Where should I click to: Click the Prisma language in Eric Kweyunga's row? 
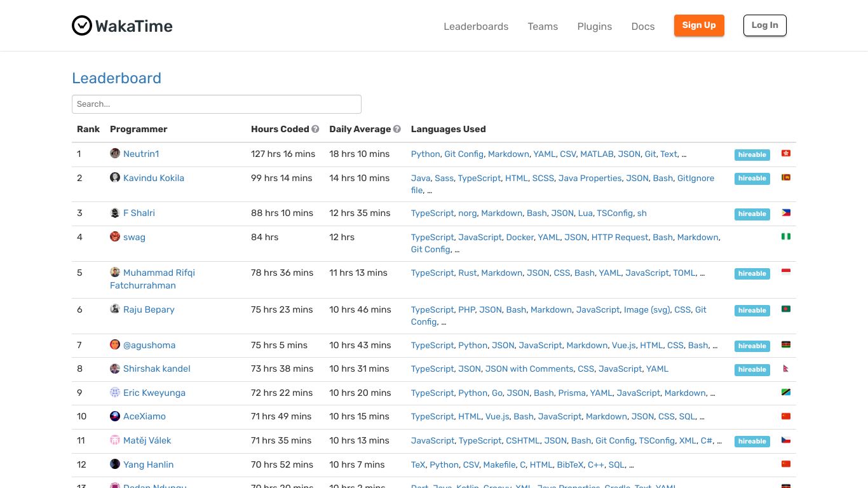tap(572, 393)
